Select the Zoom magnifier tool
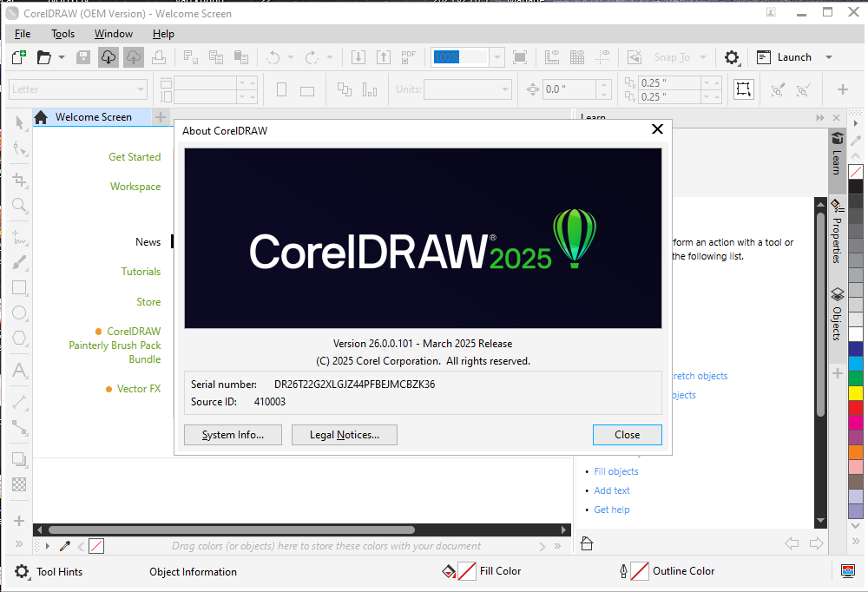This screenshot has height=592, width=868. 19,206
